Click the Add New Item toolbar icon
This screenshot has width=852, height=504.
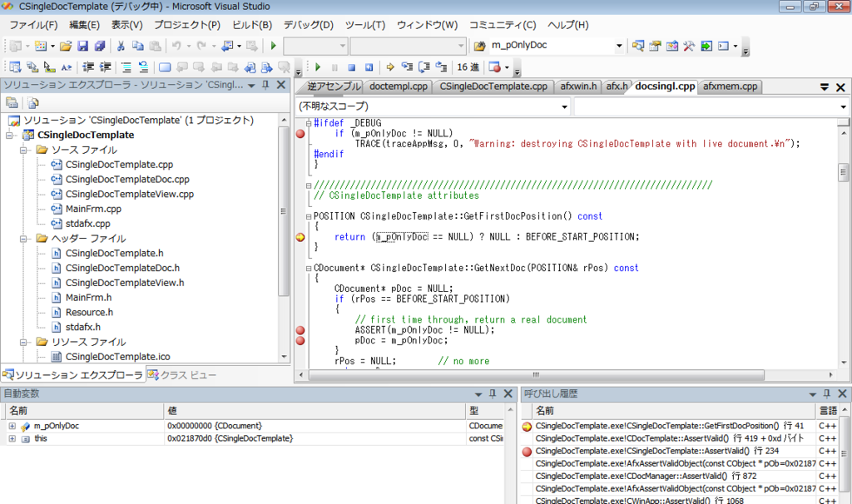(x=41, y=47)
